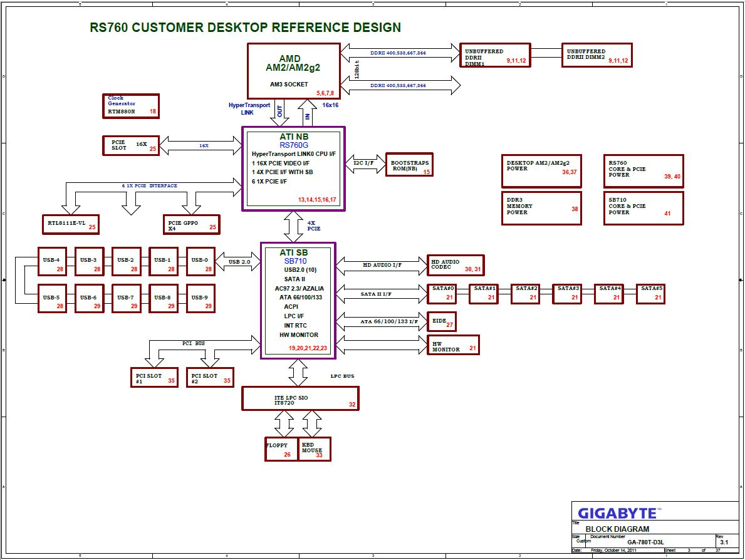The height and width of the screenshot is (560, 745).
Task: Click the "4X PCIE" label between NB and SB
Action: coord(313,226)
